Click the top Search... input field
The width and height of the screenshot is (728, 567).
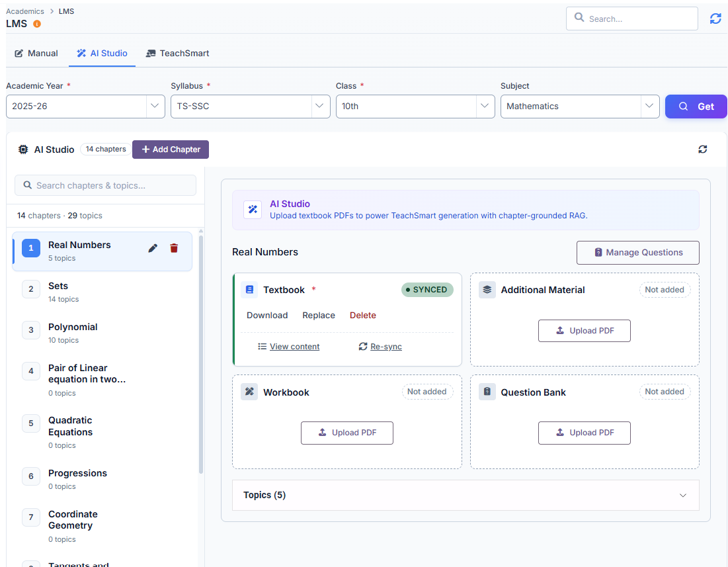click(632, 19)
